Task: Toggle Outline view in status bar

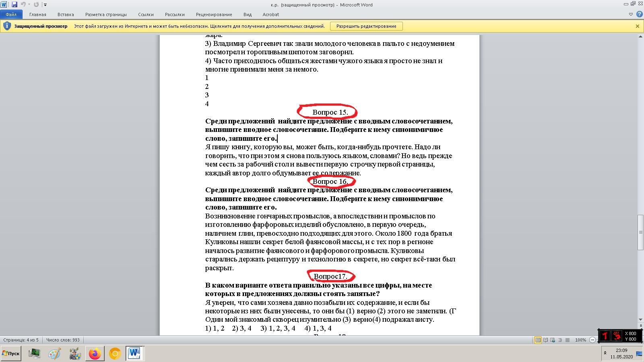Action: (x=560, y=340)
